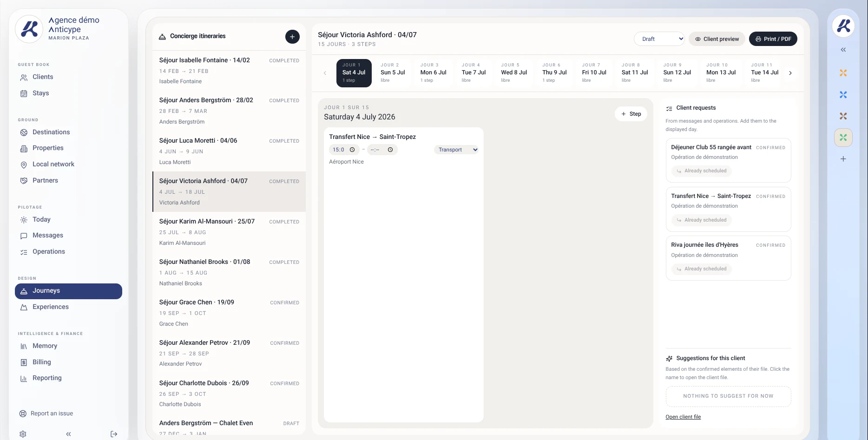The image size is (868, 440).
Task: Open the orange workspace icon in right rail
Action: (843, 73)
